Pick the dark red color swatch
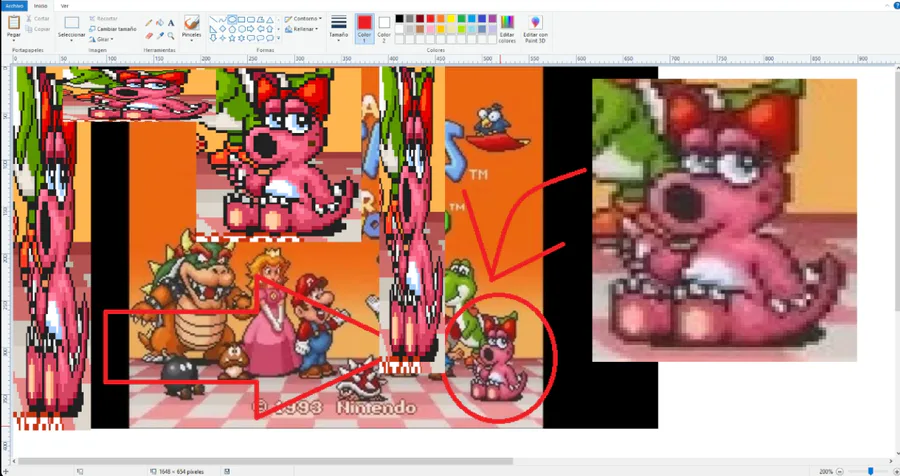Viewport: 900px width, 476px height. 420,18
